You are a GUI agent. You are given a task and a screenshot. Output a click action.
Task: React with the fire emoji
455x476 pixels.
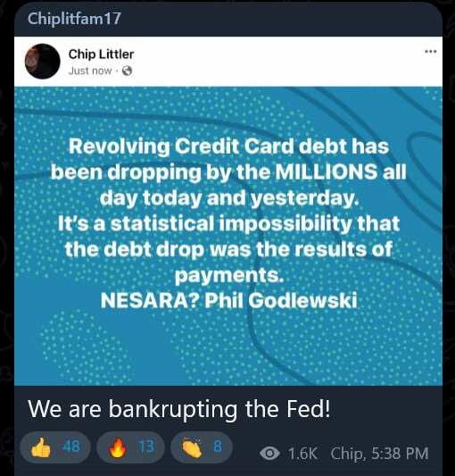118,447
